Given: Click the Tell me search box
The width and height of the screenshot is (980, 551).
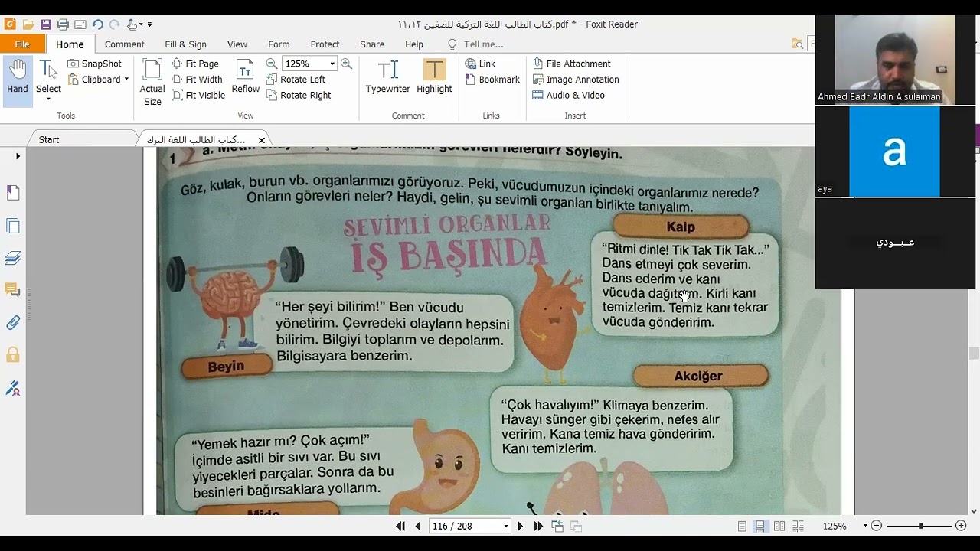Looking at the screenshot, I should [484, 44].
